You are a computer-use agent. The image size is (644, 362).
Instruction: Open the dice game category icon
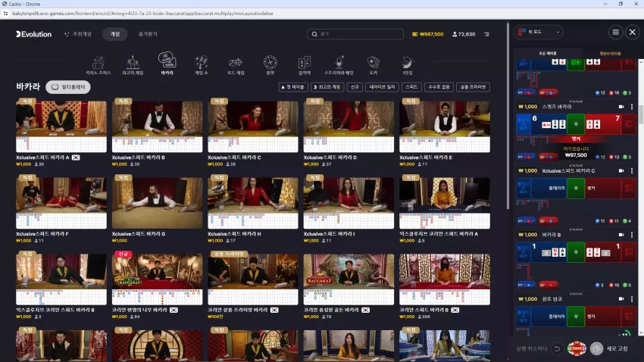[236, 64]
